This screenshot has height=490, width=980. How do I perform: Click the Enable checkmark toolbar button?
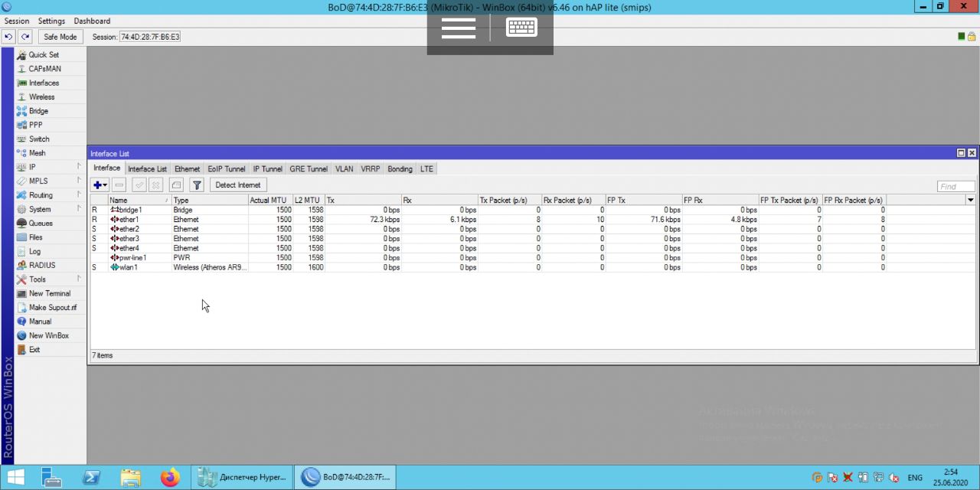[x=139, y=185]
